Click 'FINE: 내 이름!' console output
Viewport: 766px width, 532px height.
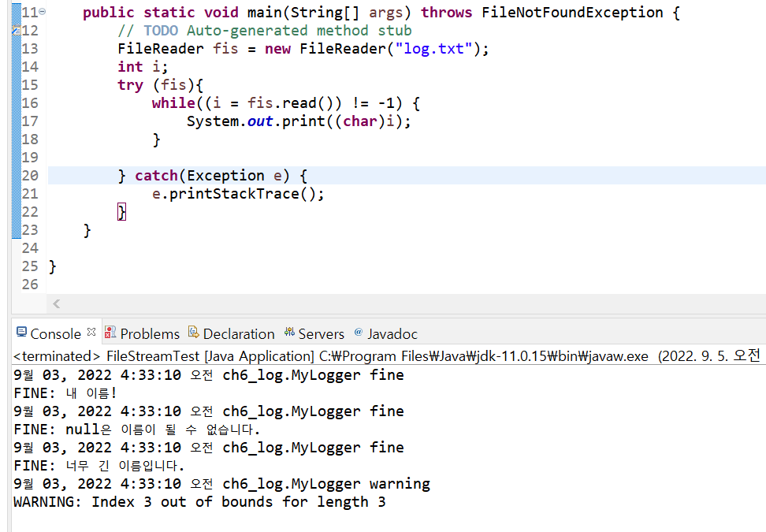click(65, 393)
